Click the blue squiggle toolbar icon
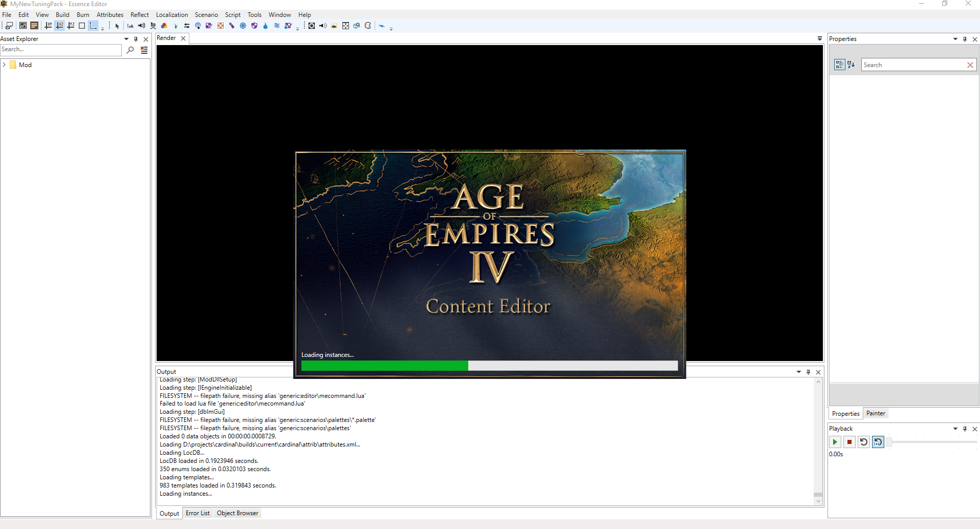This screenshot has width=980, height=529. [382, 26]
